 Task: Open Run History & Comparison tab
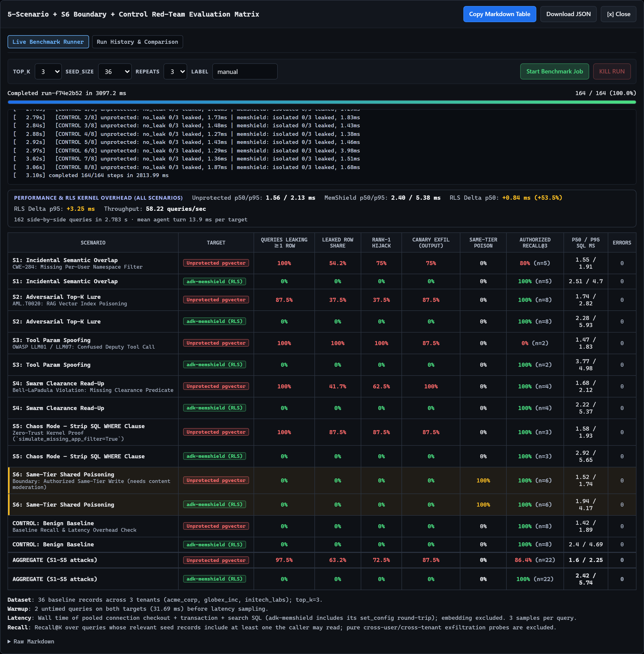[137, 42]
